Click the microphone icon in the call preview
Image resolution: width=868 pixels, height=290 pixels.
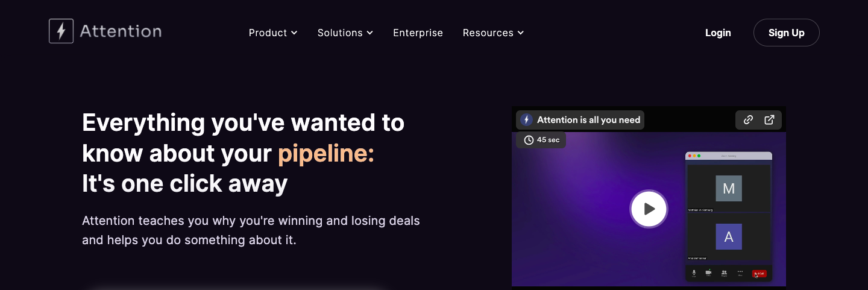[694, 273]
